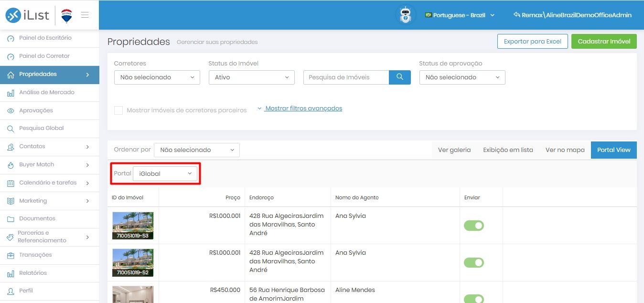This screenshot has height=303, width=644.
Task: Click the Painel do Escritório gauge icon
Action: pyautogui.click(x=11, y=38)
